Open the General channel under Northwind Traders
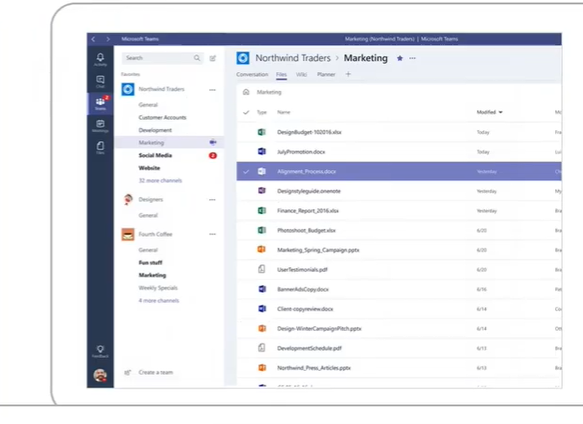The image size is (583, 424). [x=148, y=105]
